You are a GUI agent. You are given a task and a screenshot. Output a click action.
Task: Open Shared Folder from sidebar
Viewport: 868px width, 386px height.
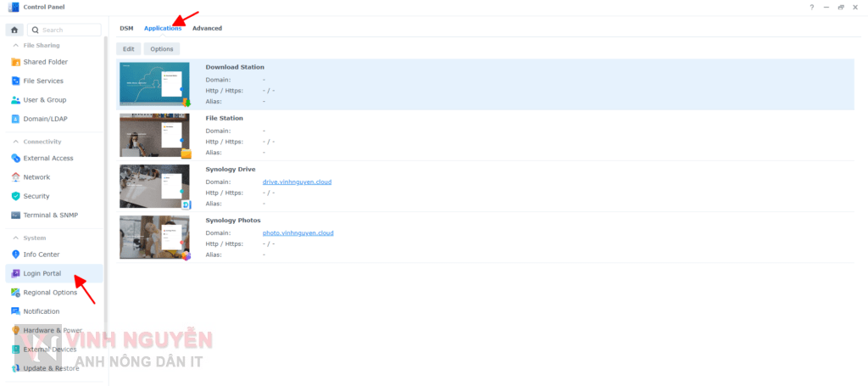[45, 62]
